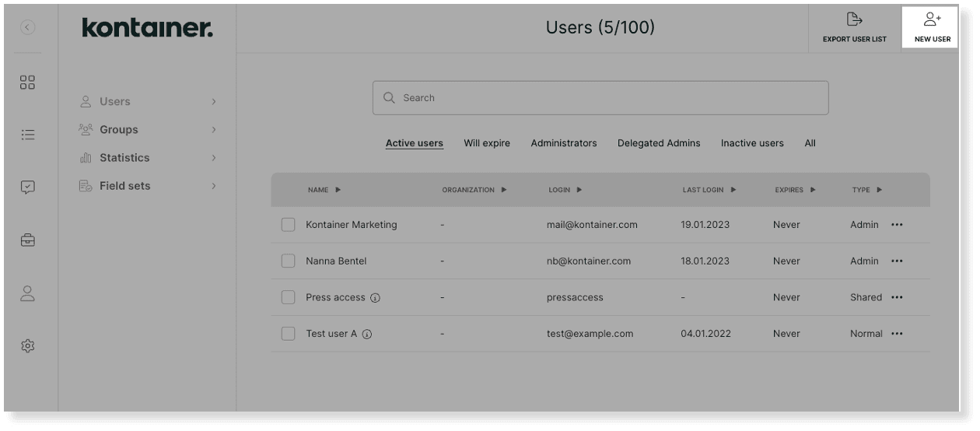This screenshot has height=431, width=980.
Task: Sort by the LOGIN column arrow
Action: click(x=579, y=190)
